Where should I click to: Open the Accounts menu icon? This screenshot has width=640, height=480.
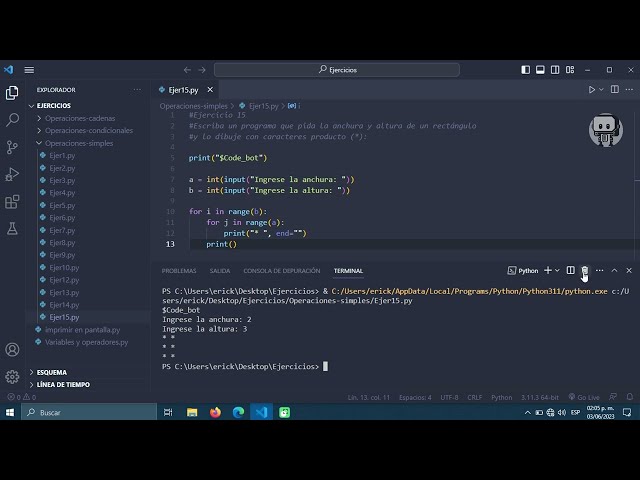[x=12, y=349]
